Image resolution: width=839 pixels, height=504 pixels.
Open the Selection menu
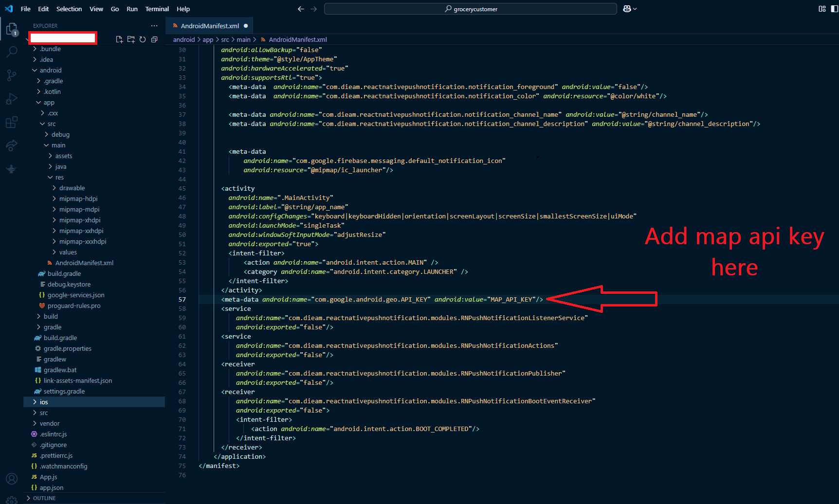pos(69,9)
